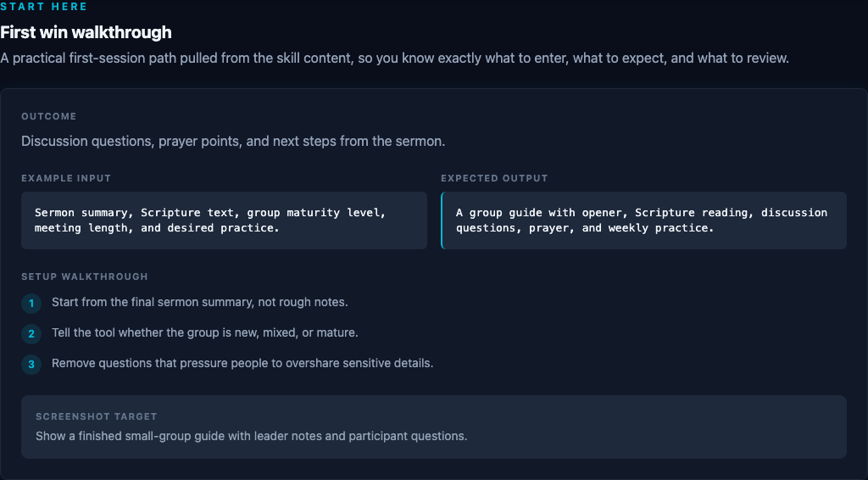Image resolution: width=868 pixels, height=480 pixels.
Task: Click the 'First win walkthrough' heading
Action: tap(86, 33)
